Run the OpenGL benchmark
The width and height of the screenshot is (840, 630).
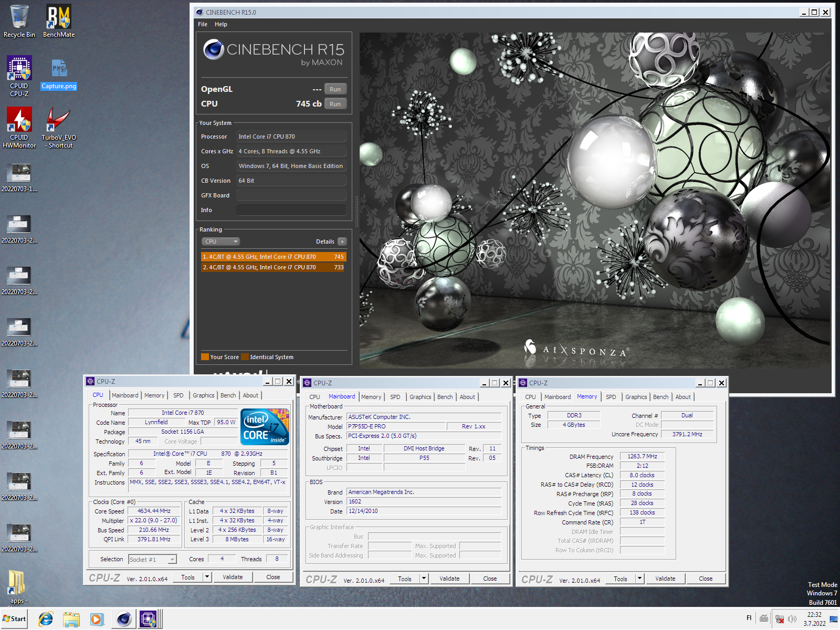point(335,89)
